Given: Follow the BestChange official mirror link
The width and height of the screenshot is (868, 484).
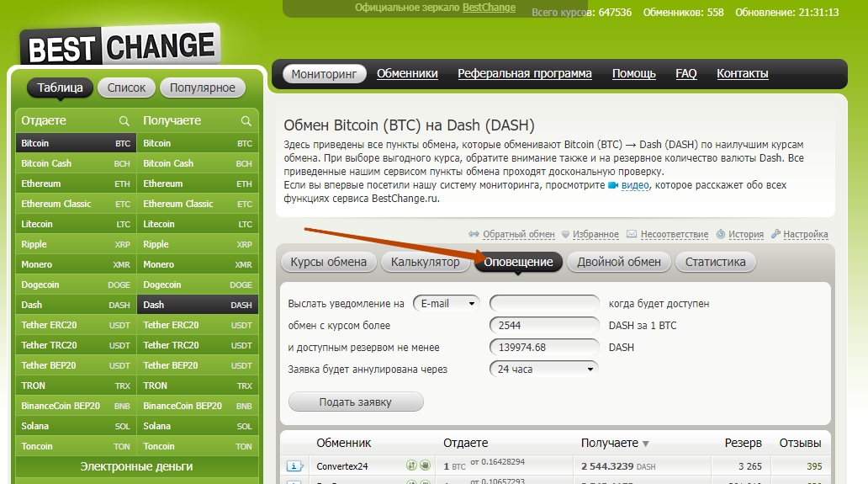Looking at the screenshot, I should [x=489, y=8].
